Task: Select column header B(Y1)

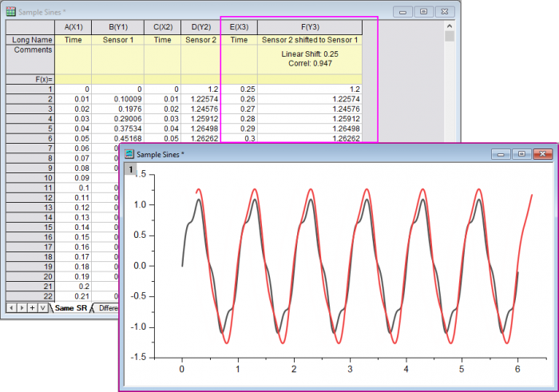Action: point(118,27)
